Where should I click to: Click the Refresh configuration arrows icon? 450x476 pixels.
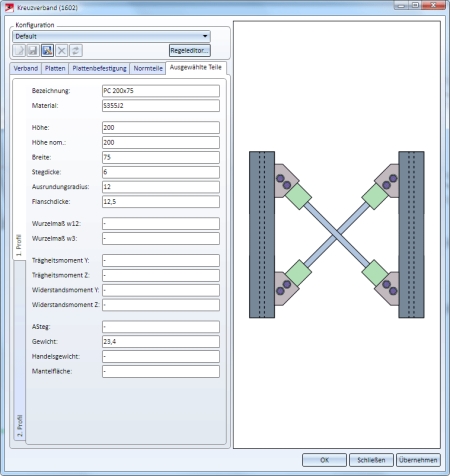(x=76, y=51)
